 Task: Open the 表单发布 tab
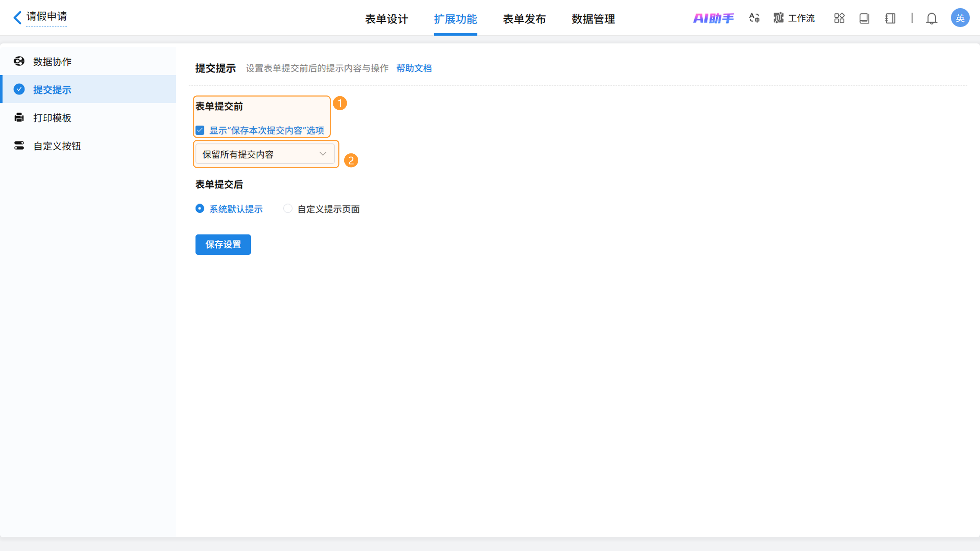click(524, 19)
